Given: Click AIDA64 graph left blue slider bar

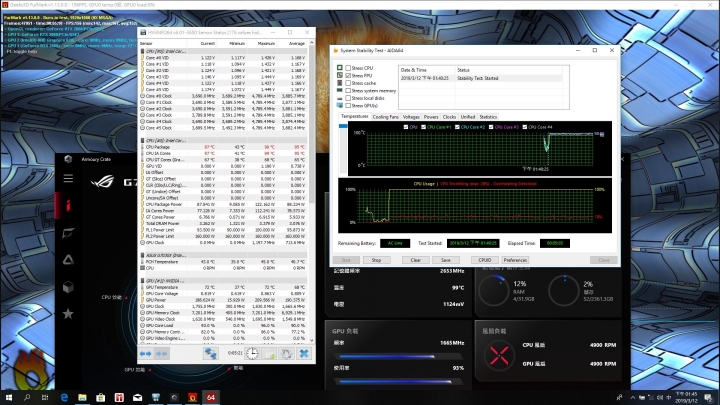Looking at the screenshot, I should (x=343, y=126).
